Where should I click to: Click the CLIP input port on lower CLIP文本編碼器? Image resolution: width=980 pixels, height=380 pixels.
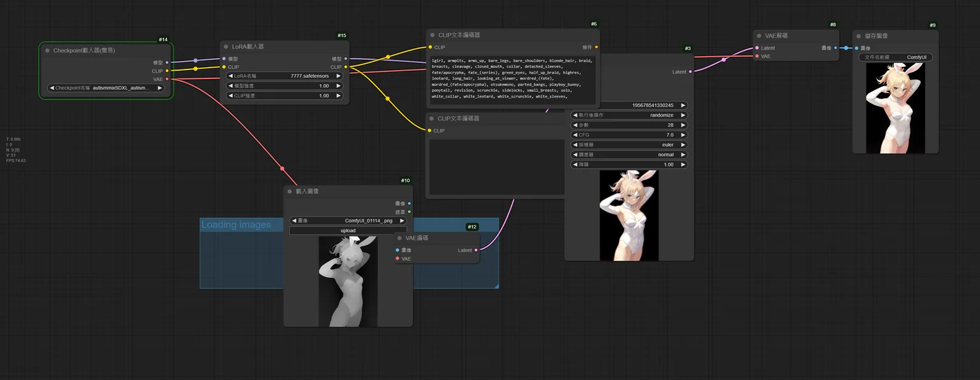[x=430, y=131]
